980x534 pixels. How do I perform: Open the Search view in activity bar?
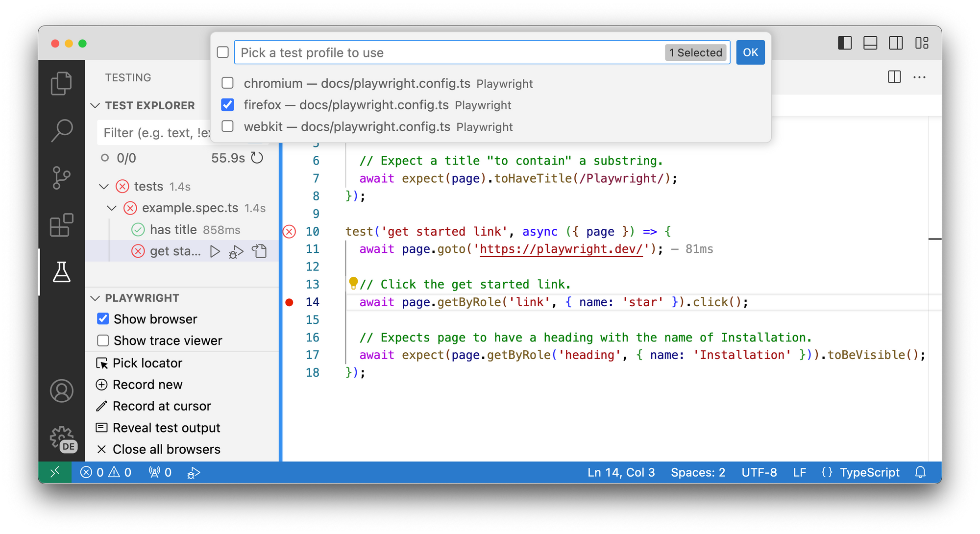pos(61,130)
